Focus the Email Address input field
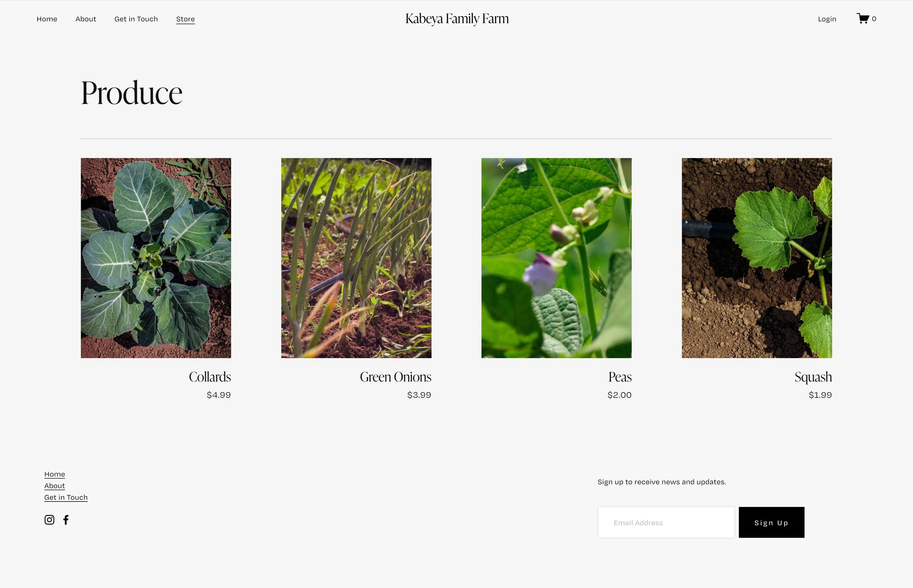Screen dimensions: 913x588 (666, 522)
